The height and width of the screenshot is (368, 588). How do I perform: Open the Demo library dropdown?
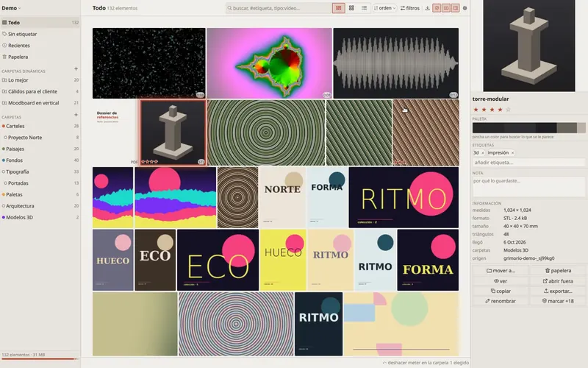tap(11, 8)
